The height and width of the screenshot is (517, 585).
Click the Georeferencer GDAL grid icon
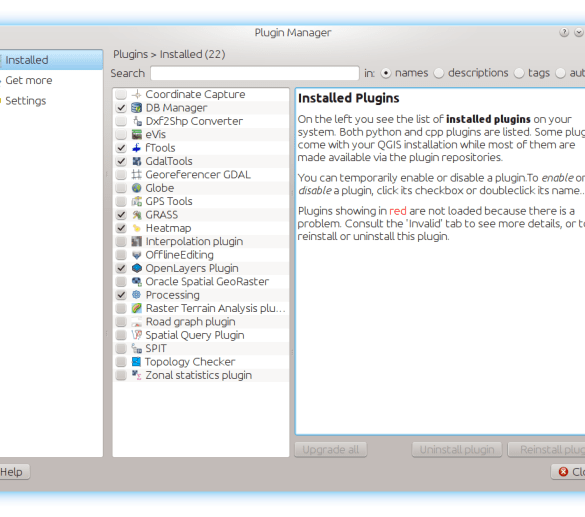137,175
